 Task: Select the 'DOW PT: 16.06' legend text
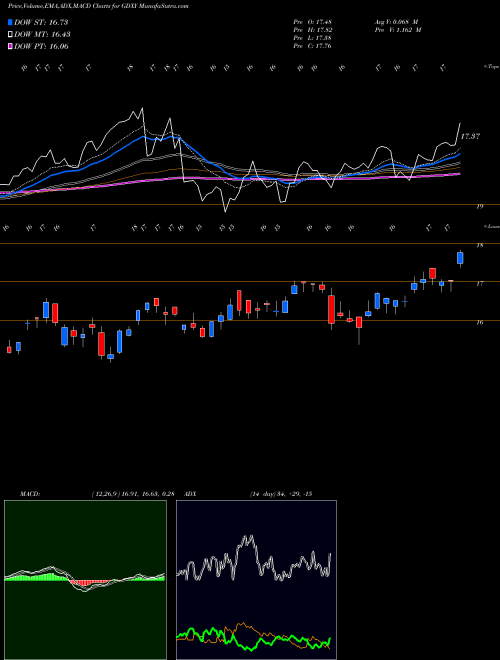click(x=41, y=46)
